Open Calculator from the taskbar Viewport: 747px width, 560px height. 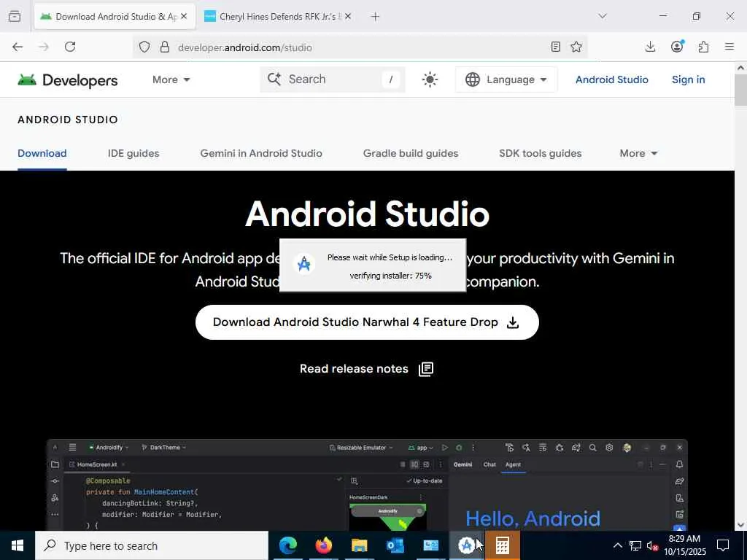[x=502, y=545]
